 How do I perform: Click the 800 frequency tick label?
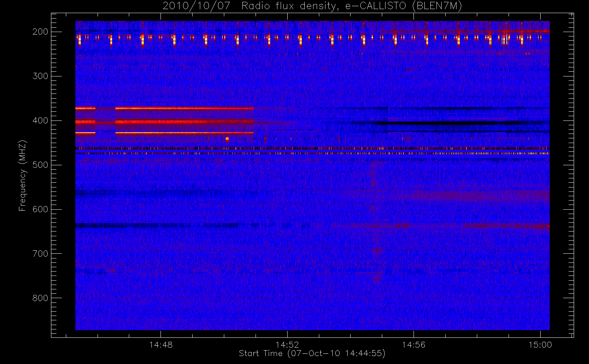tap(40, 298)
